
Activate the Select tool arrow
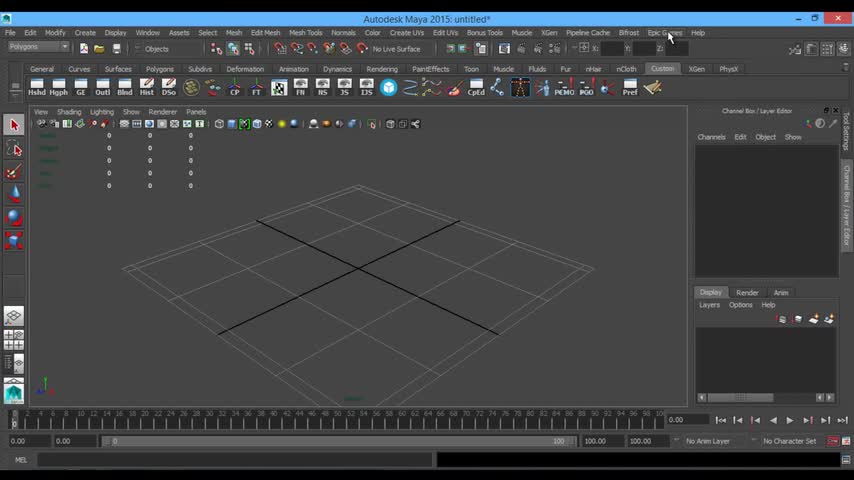tap(14, 125)
